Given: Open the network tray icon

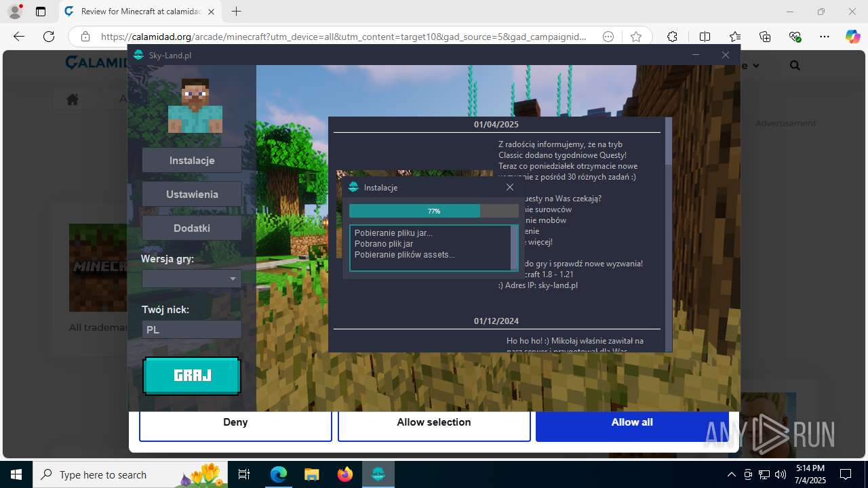Looking at the screenshot, I should [x=764, y=474].
